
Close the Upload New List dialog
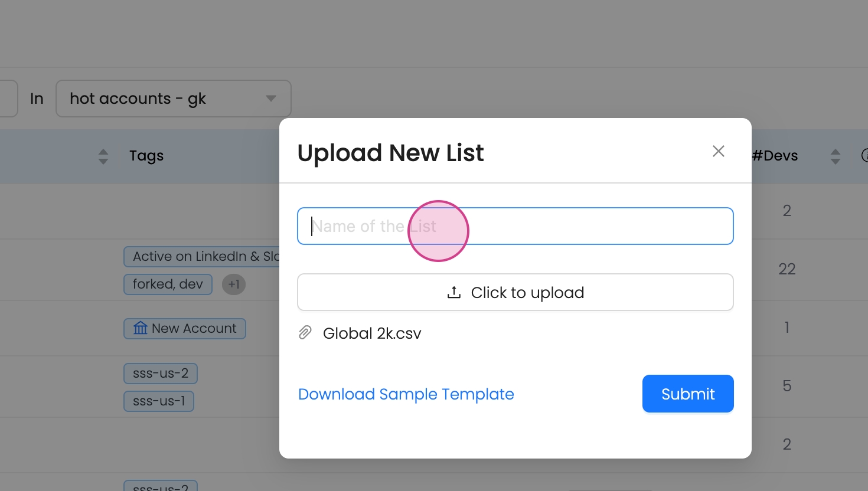pyautogui.click(x=718, y=152)
